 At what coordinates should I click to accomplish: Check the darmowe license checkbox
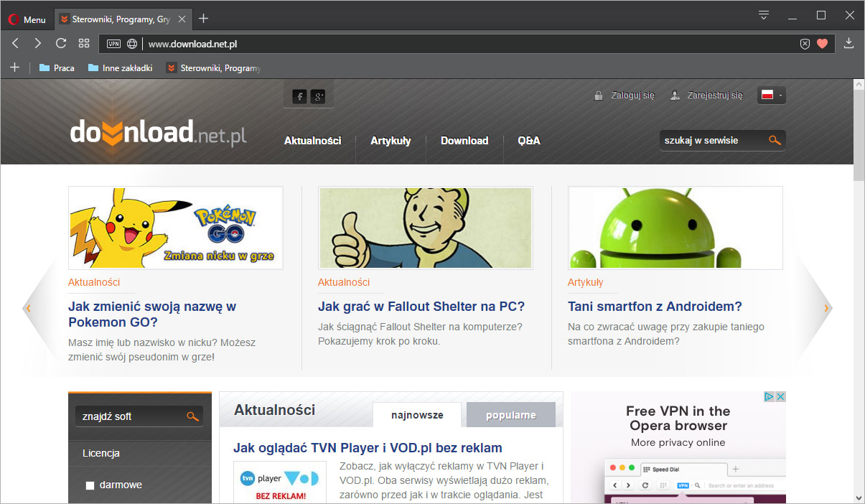click(x=90, y=486)
